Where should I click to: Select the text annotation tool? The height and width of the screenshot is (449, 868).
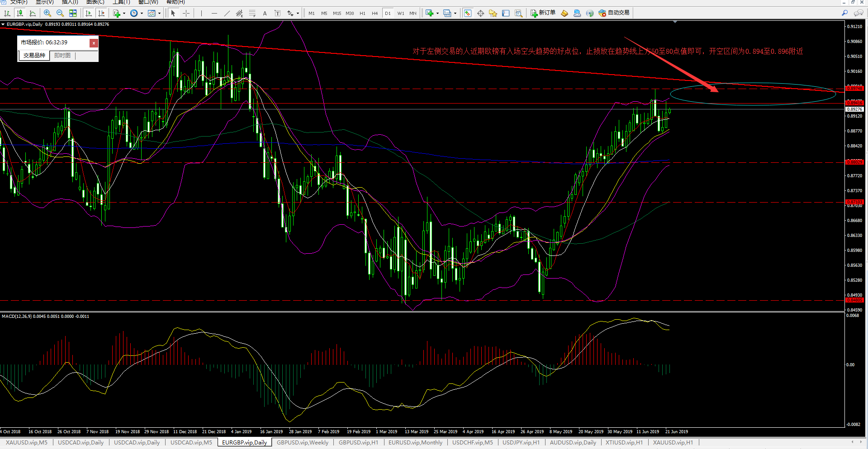pos(265,13)
